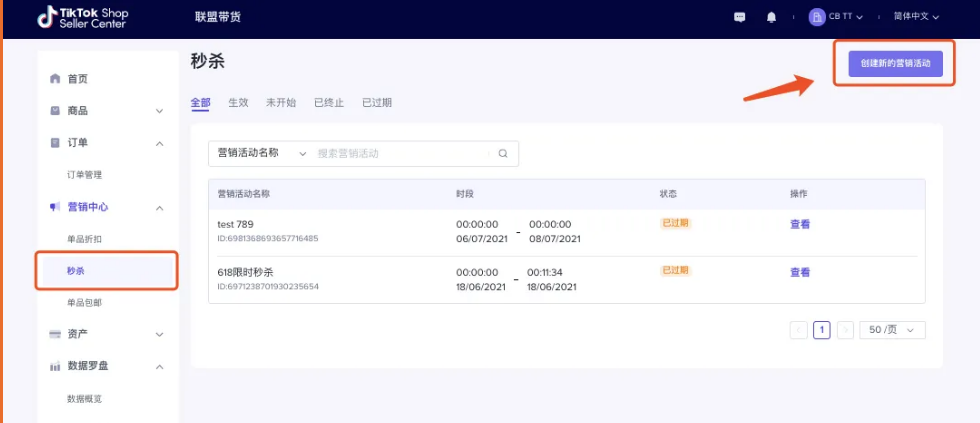Click 联盟带货 in the top bar
The image size is (980, 423).
tap(218, 17)
